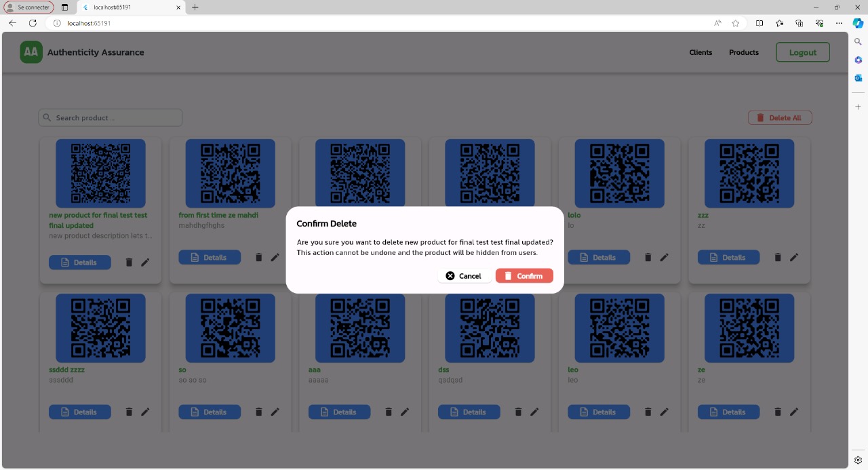Click the Logout button
The image size is (868, 470).
803,52
